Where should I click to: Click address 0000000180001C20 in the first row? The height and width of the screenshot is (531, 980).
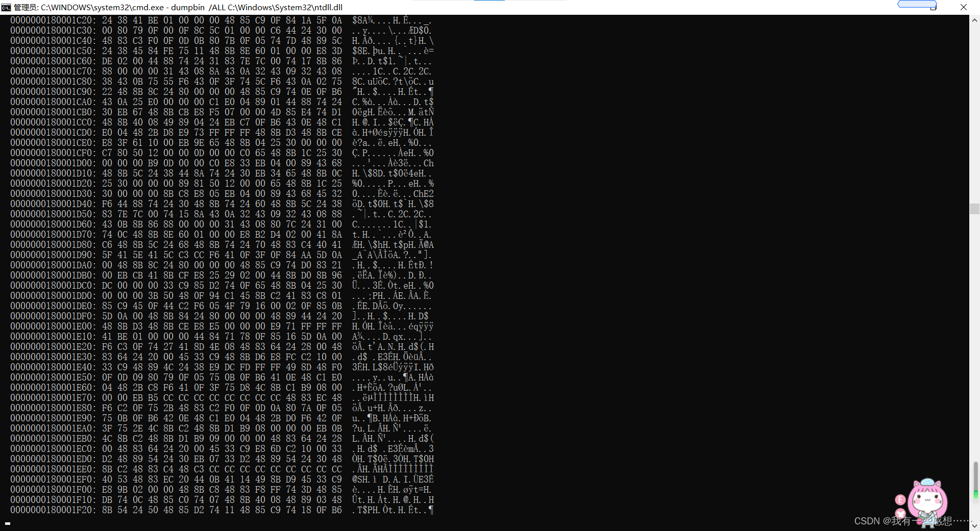[53, 20]
